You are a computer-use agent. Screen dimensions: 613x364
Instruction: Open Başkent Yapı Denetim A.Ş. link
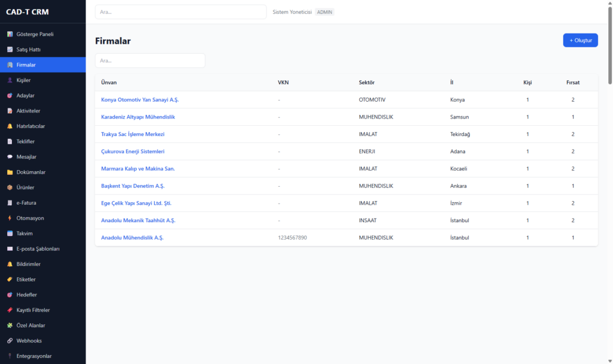[133, 186]
